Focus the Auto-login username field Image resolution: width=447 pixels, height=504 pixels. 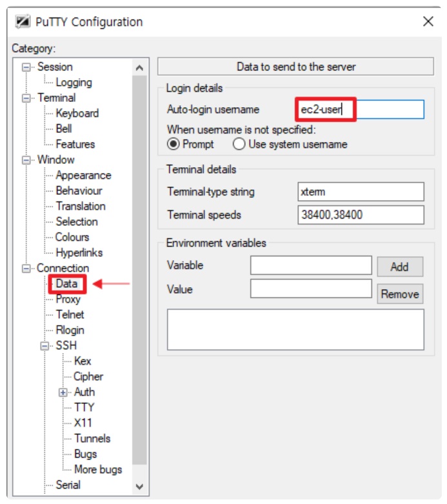pos(361,110)
